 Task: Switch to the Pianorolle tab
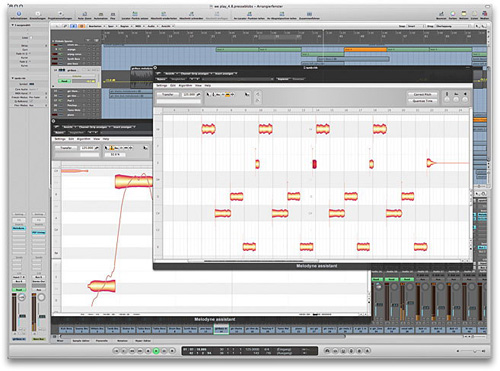102,341
